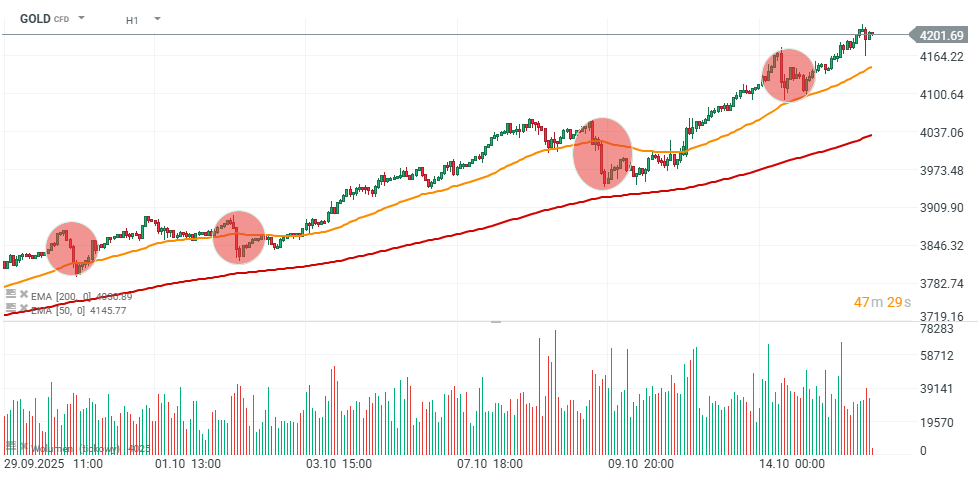Open settings for the Wolumen indicator
This screenshot has height=480, width=980.
[x=11, y=446]
